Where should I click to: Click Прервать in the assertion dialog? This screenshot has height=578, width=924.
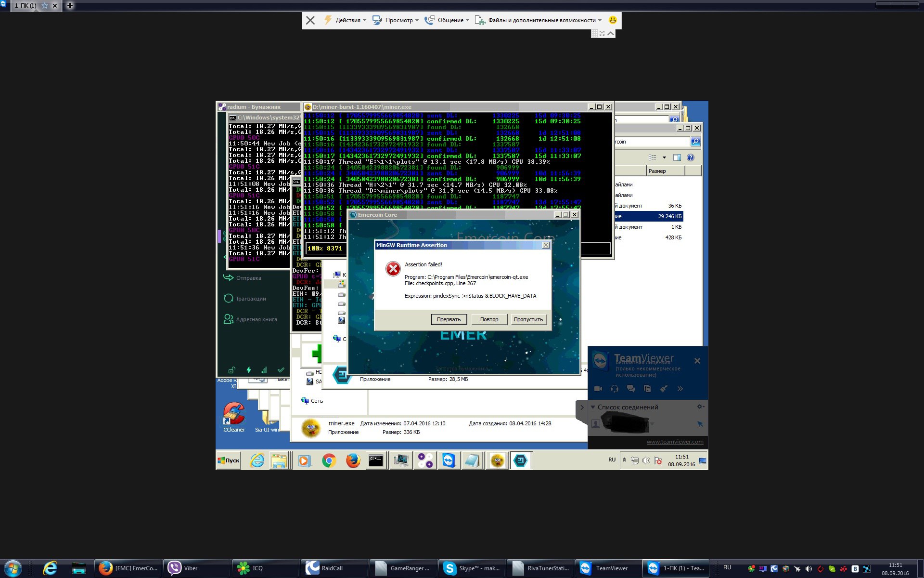[449, 319]
